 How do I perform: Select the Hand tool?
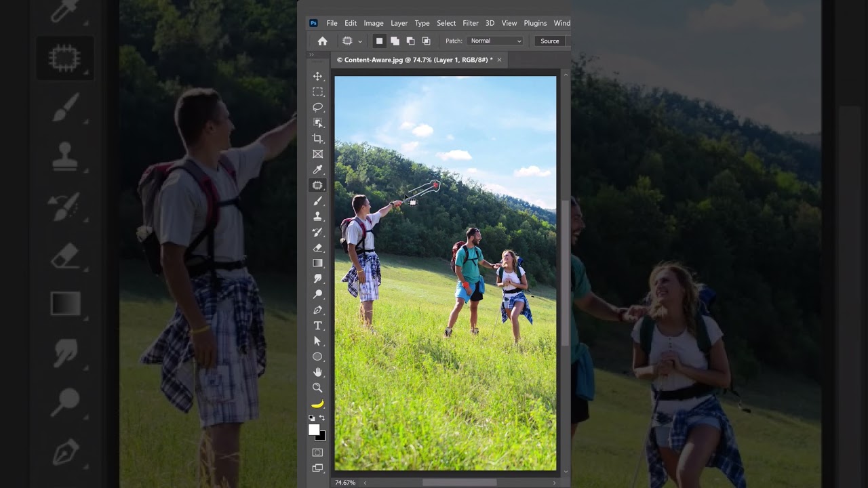(317, 372)
